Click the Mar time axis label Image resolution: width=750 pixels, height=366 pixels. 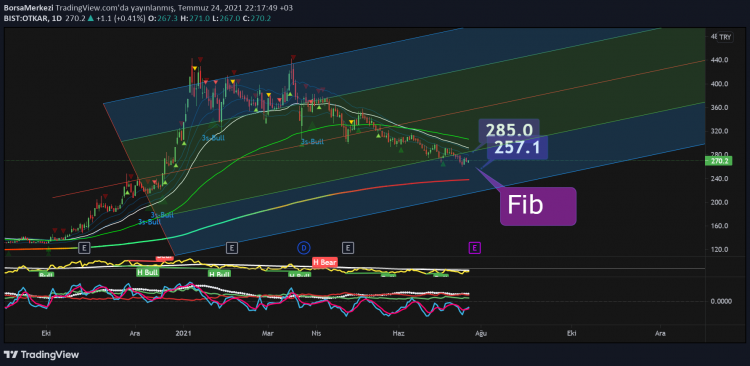click(x=267, y=333)
